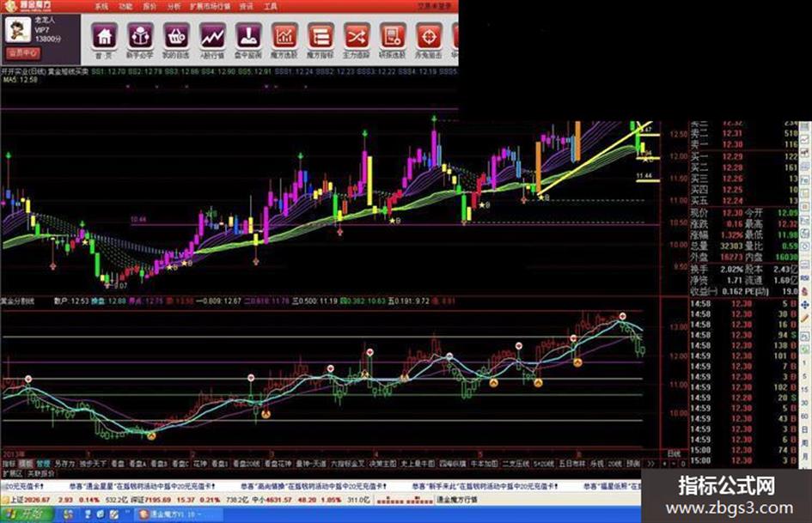Open the 新手必学 beginner guide icon
This screenshot has height=523, width=812.
(x=140, y=36)
